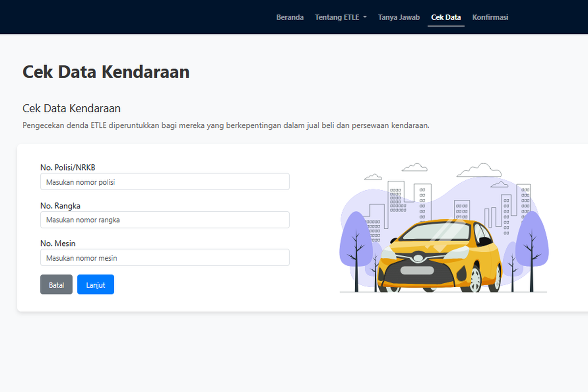Viewport: 588px width, 392px height.
Task: Switch to the Konfirmasi tab
Action: (490, 17)
